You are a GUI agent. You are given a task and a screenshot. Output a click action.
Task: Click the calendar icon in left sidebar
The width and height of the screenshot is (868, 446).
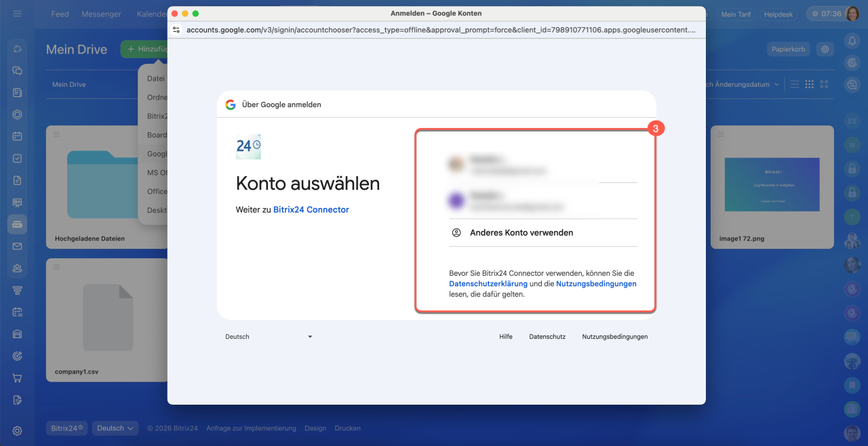(17, 136)
